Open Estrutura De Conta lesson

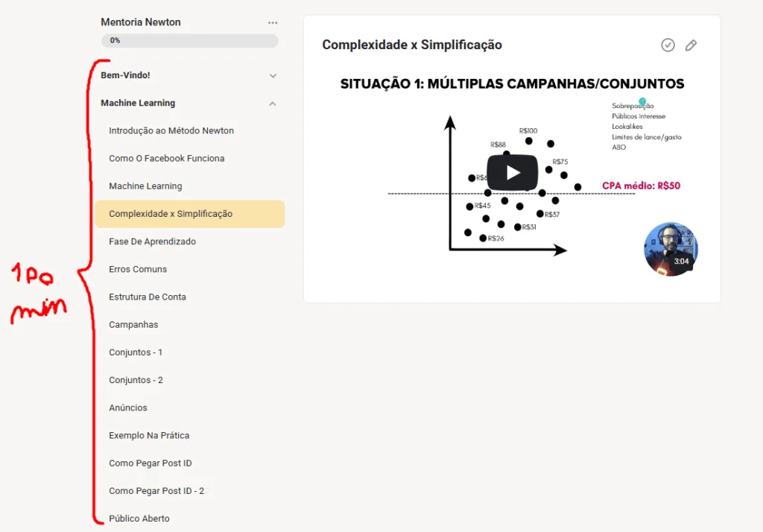tap(148, 297)
